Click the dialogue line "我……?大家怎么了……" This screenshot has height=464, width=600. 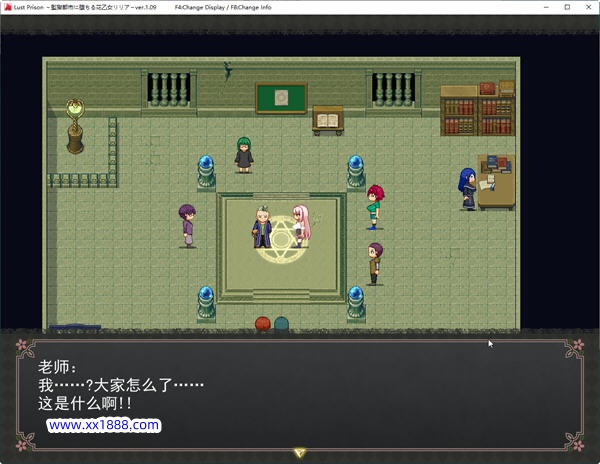pyautogui.click(x=121, y=385)
